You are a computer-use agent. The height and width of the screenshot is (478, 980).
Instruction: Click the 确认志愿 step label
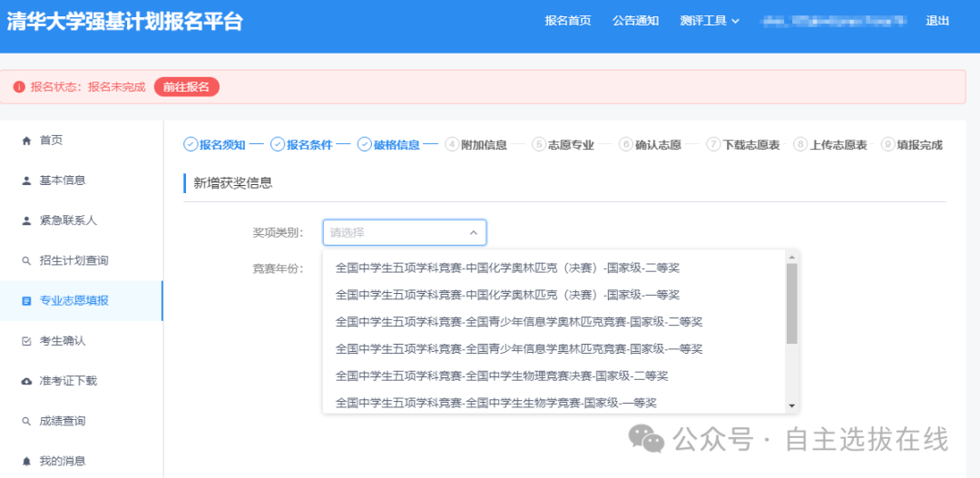click(658, 145)
